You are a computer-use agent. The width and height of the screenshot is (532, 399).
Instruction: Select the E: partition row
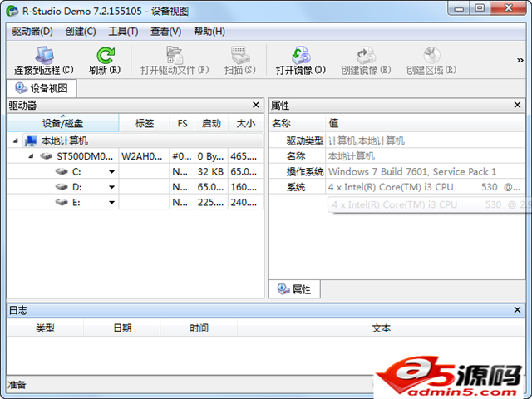click(135, 202)
